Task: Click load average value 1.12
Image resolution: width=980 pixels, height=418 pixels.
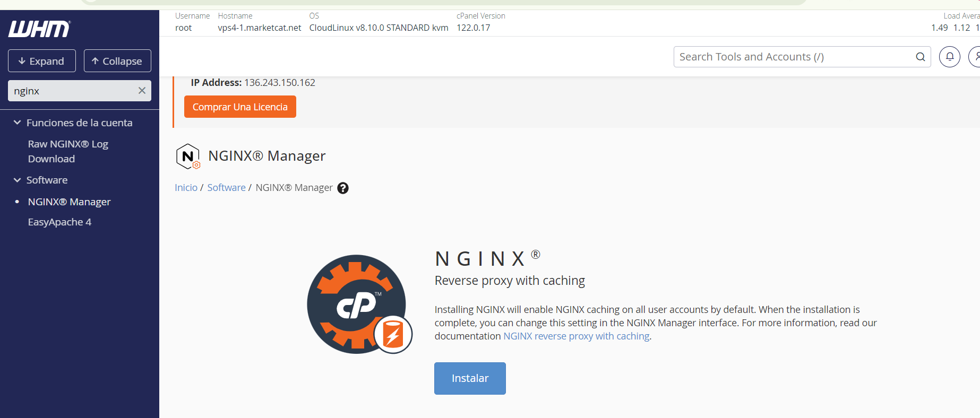Action: point(961,28)
